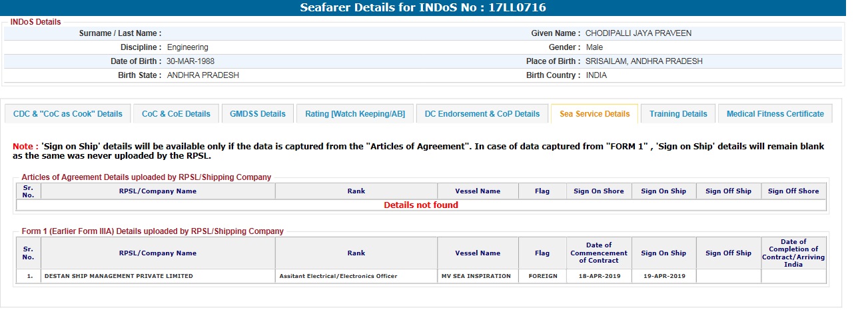Click the given name CHODIPALLI JAYA PRAVEEN
Image resolution: width=868 pixels, height=318 pixels.
(x=639, y=33)
